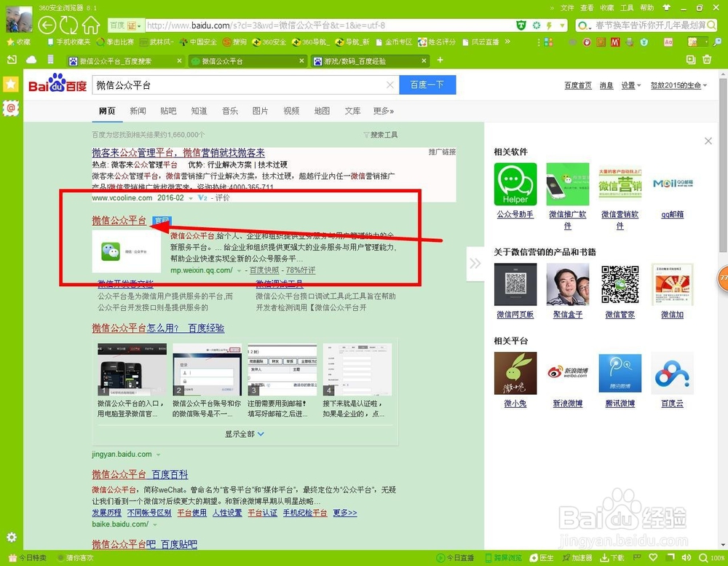728x566 pixels.
Task: Open the mobile phone icon beside the tab bar
Action: tap(51, 59)
